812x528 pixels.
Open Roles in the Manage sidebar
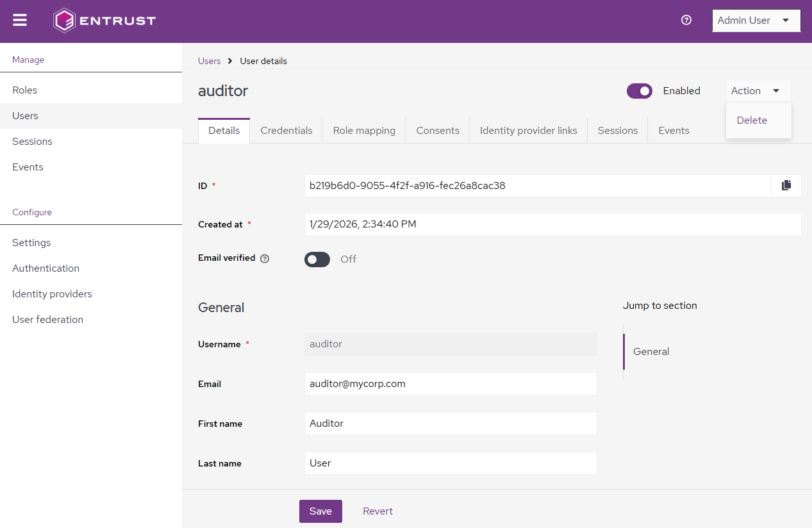click(25, 90)
